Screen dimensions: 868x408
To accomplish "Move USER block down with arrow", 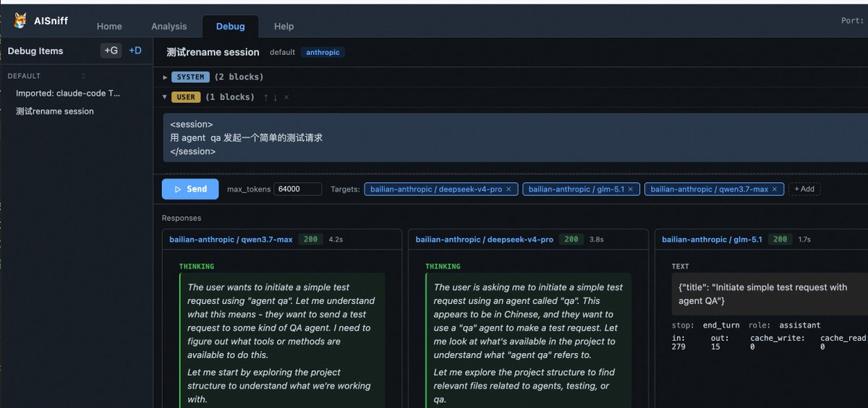I will coord(276,97).
